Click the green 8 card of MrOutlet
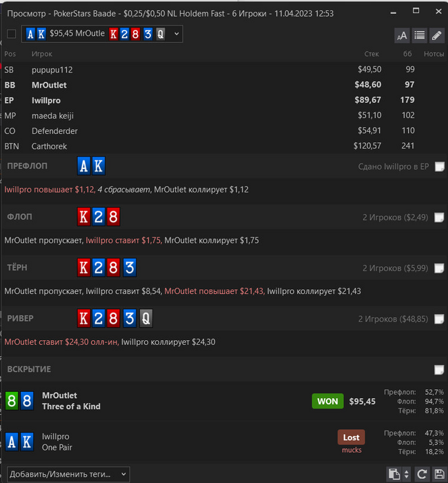448x483 pixels. point(12,401)
